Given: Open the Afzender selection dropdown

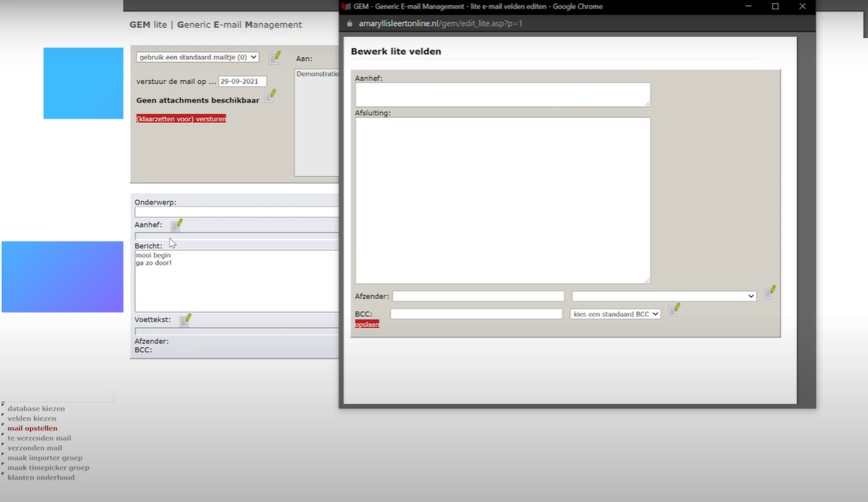Looking at the screenshot, I should (664, 296).
